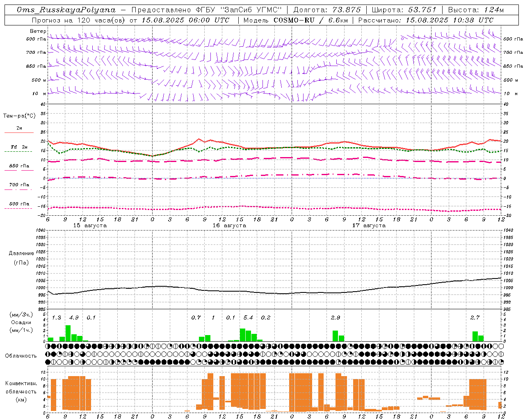Click the (мм/3ч.) units label
This screenshot has height=420, width=525.
click(x=21, y=315)
